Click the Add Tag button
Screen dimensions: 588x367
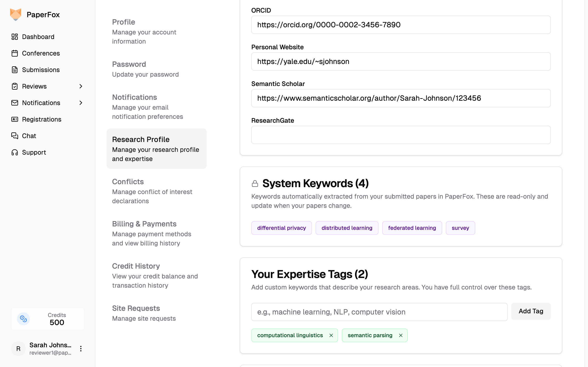[531, 311]
